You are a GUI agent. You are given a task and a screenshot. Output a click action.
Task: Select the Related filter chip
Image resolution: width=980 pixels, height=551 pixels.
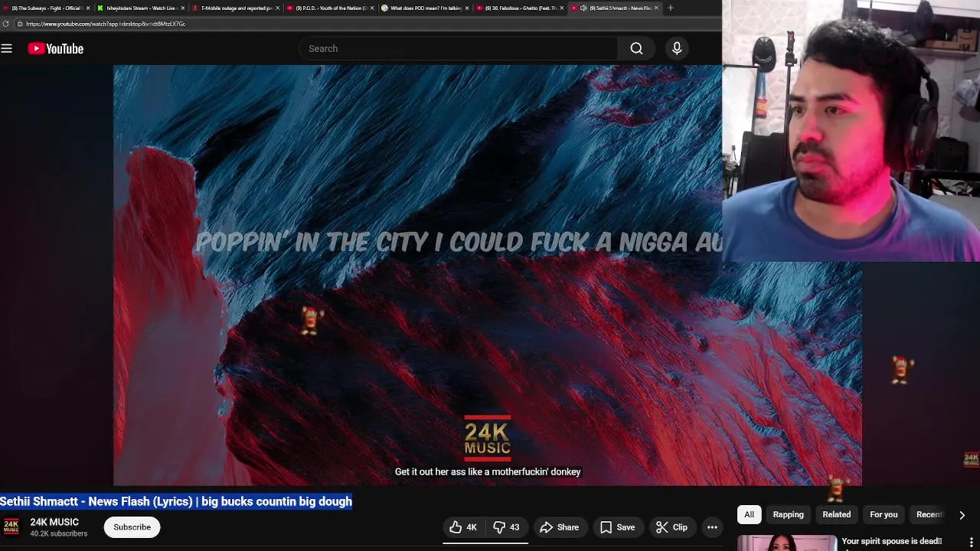(836, 514)
